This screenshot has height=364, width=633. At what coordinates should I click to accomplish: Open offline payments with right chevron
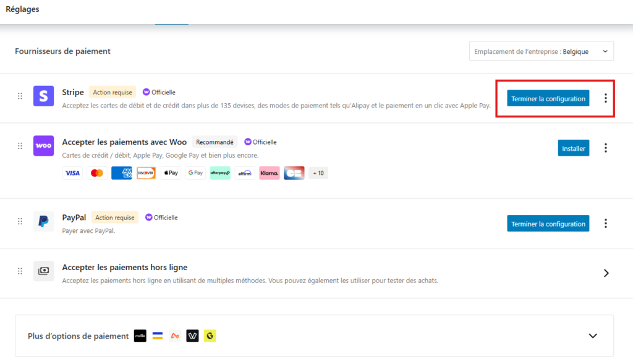click(606, 273)
